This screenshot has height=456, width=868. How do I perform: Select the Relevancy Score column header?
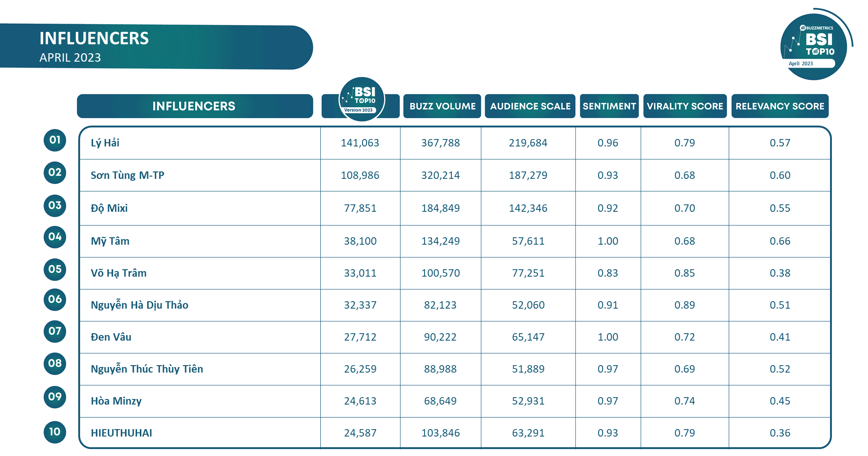(x=780, y=106)
